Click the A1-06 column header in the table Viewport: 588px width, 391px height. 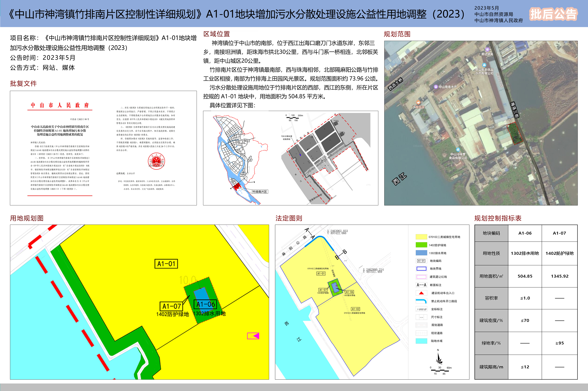525,233
